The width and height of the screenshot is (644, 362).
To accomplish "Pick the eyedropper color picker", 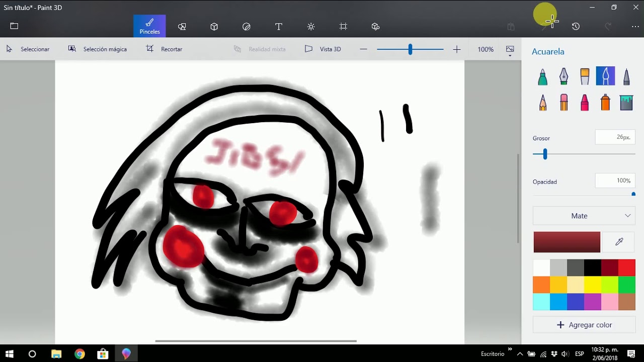I will coord(619,242).
